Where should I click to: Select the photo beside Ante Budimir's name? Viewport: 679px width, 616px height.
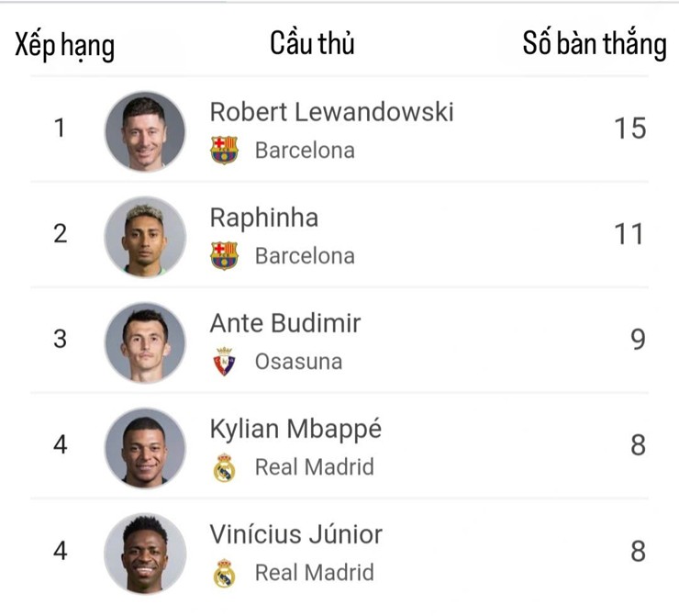pyautogui.click(x=145, y=342)
